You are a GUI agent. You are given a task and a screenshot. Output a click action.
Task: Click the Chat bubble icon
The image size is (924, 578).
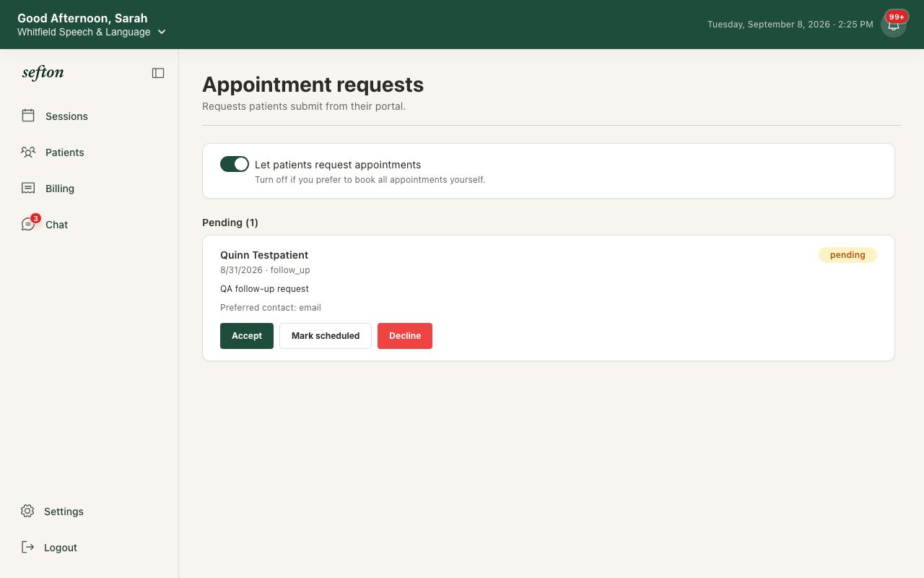point(28,224)
